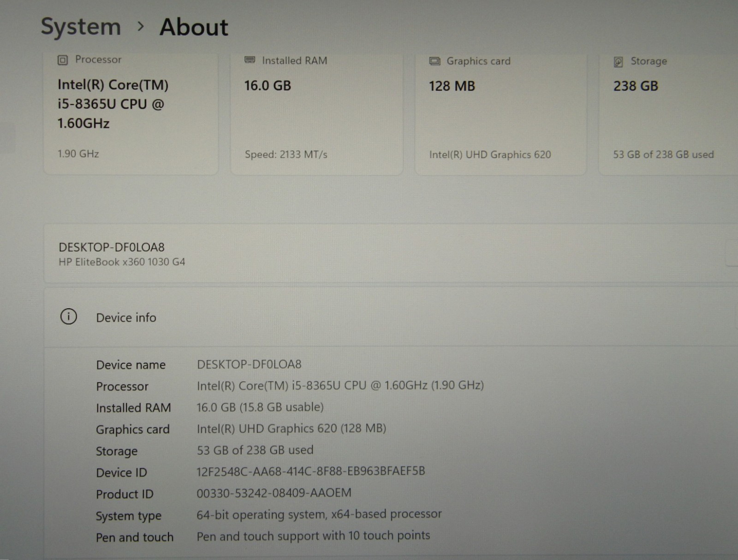Click the Graphics card icon
Viewport: 738px width, 560px height.
click(434, 61)
